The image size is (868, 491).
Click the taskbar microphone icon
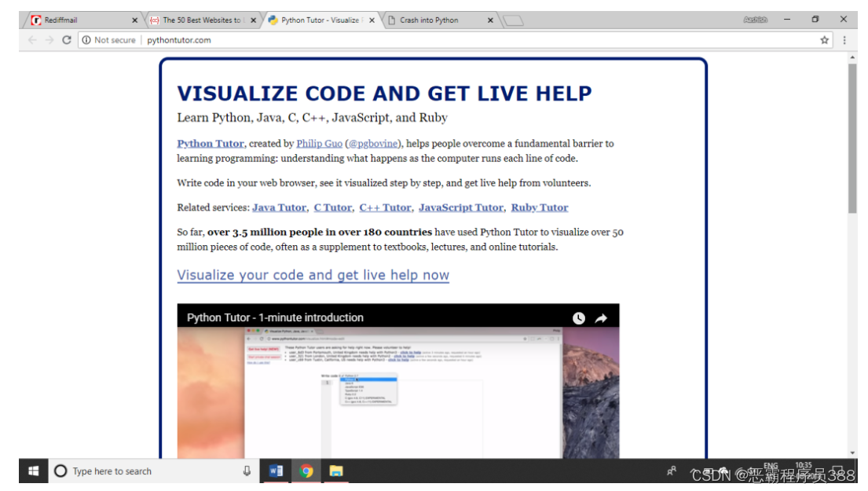point(247,471)
